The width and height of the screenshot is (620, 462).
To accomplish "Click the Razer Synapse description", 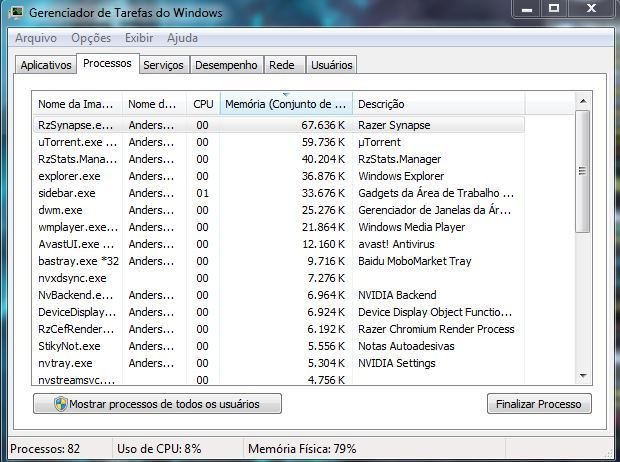I will tap(394, 125).
